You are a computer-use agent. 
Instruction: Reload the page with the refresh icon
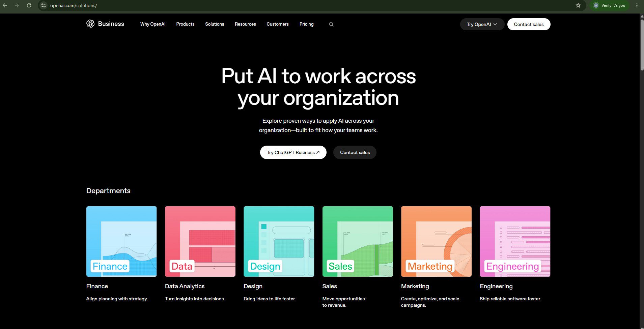29,5
